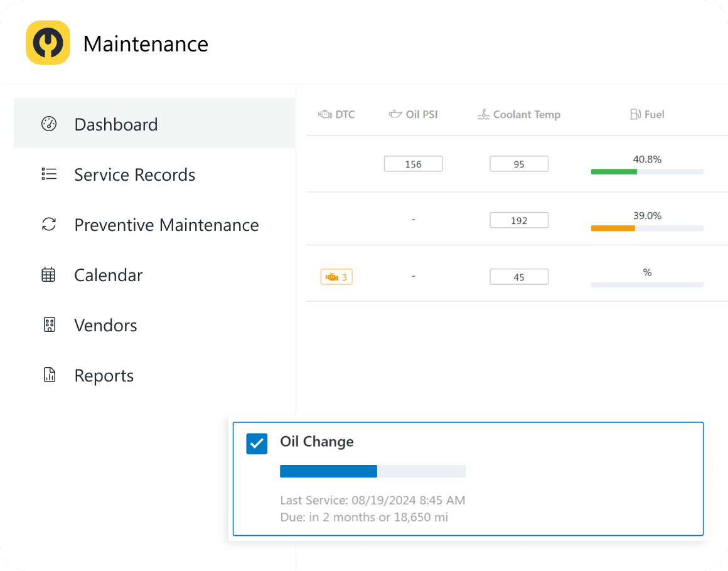728x571 pixels.
Task: Click the Oil PSI column header text
Action: [x=422, y=114]
